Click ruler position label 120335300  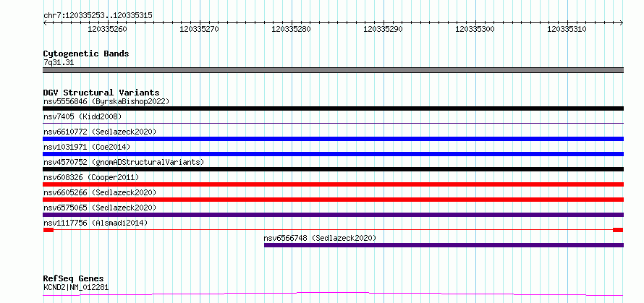pyautogui.click(x=475, y=29)
